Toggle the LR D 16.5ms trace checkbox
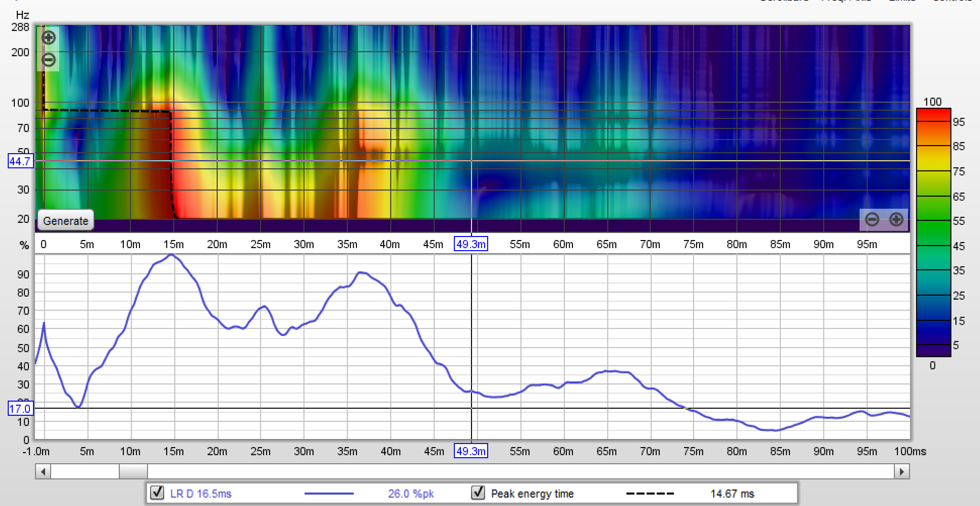980x506 pixels. [157, 493]
